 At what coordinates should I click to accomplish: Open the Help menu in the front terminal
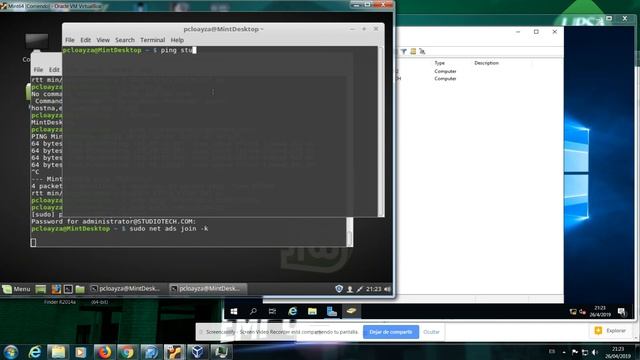177,40
